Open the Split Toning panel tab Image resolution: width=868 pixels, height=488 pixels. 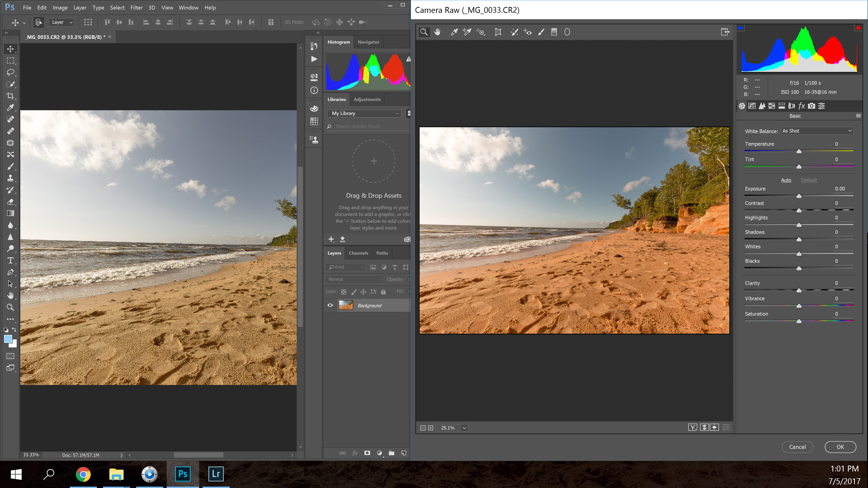(782, 106)
